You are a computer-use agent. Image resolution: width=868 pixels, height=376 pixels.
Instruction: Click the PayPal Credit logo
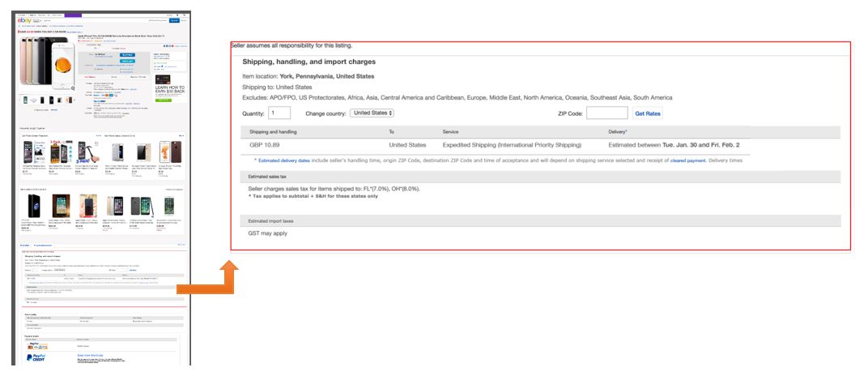[37, 357]
